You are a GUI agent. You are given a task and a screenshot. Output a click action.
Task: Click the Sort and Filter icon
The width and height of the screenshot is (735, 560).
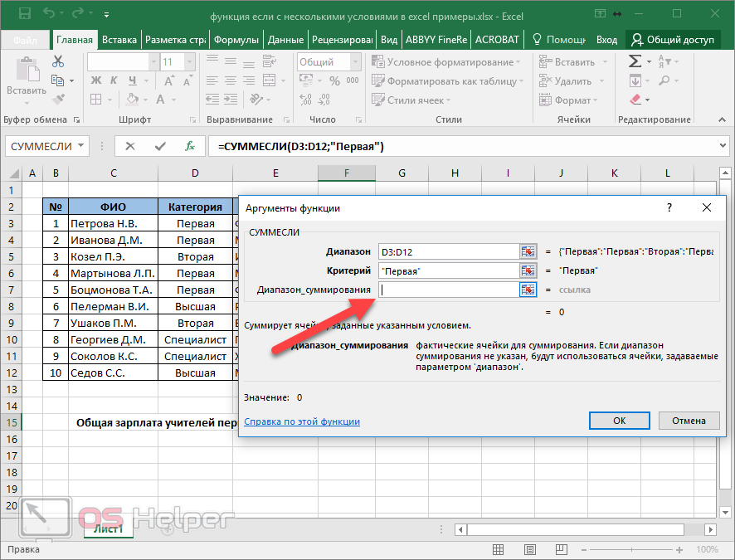coord(664,61)
